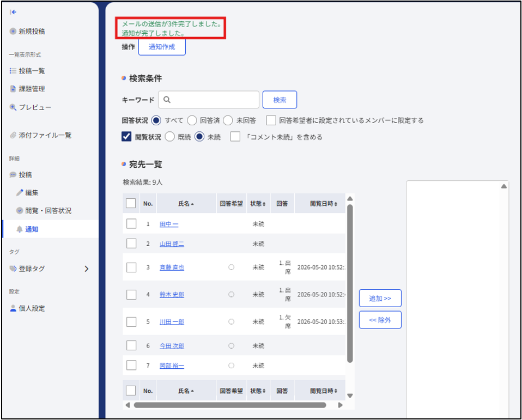This screenshot has height=420, width=522.
Task: Click the << 除外 button
Action: [380, 320]
